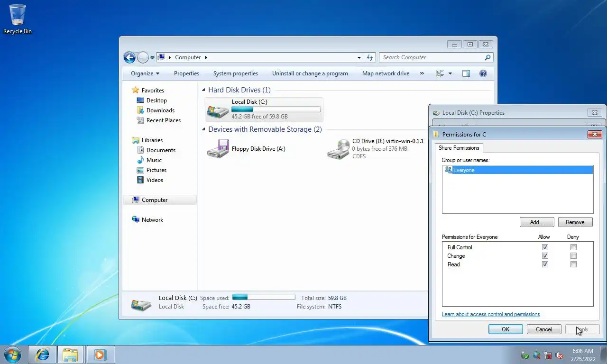Go back with the Explorer back arrow

point(129,57)
